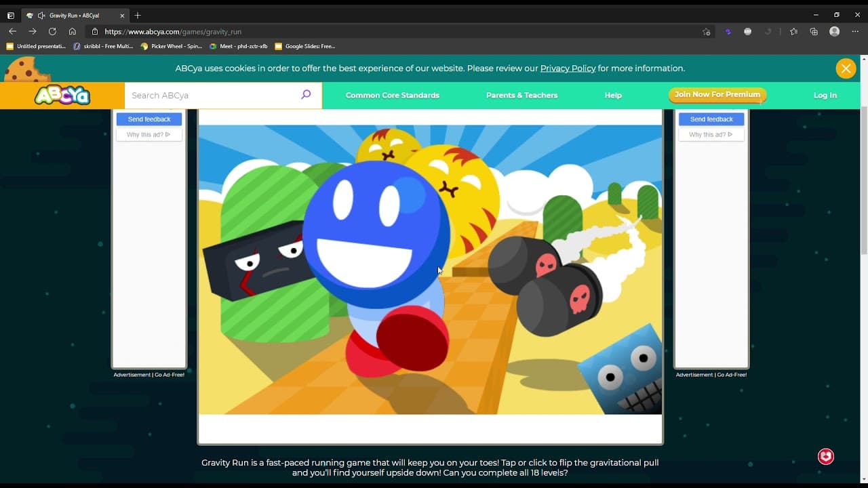
Task: Click Log In
Action: tap(825, 96)
